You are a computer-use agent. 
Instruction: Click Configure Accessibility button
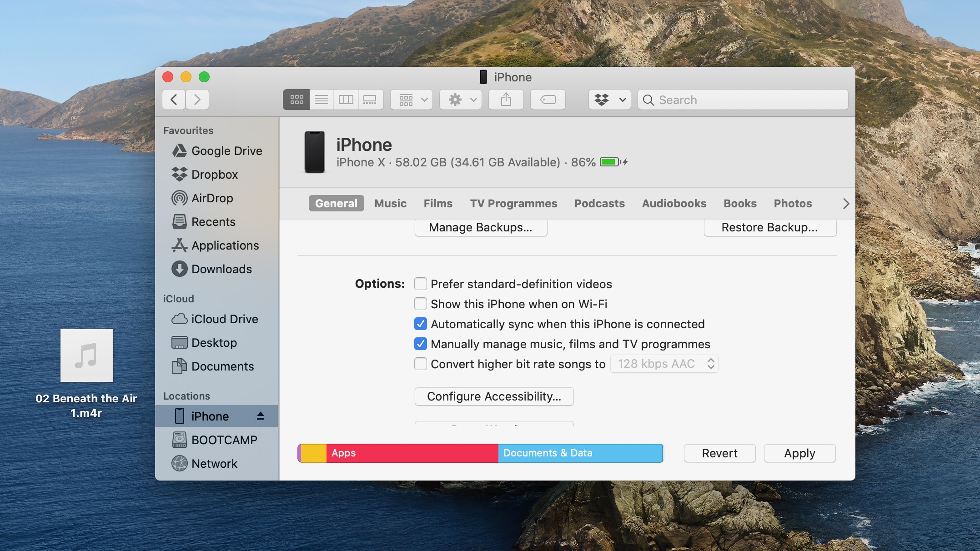[x=494, y=396]
